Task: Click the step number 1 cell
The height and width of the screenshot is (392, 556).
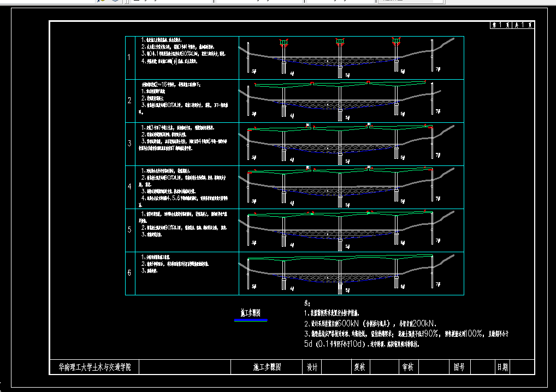Action: pos(130,58)
